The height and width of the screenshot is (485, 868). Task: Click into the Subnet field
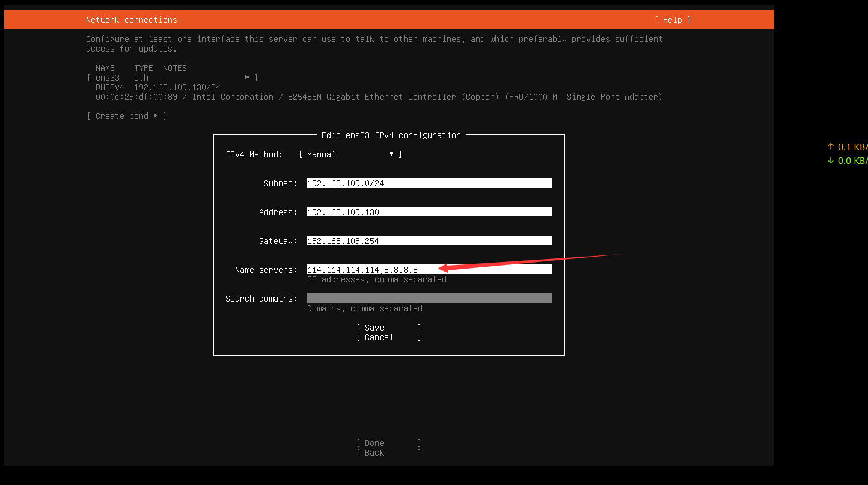point(430,183)
